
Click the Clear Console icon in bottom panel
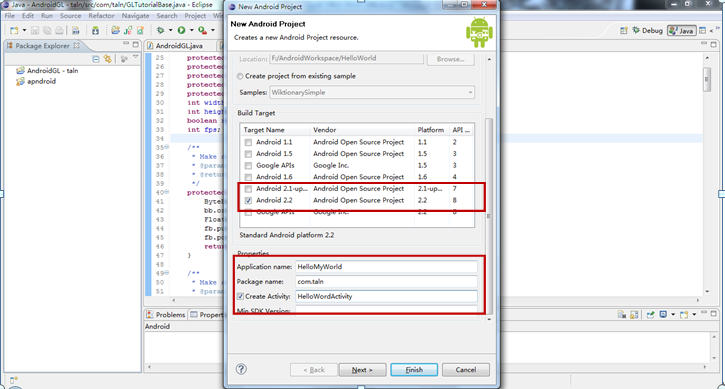pos(622,315)
